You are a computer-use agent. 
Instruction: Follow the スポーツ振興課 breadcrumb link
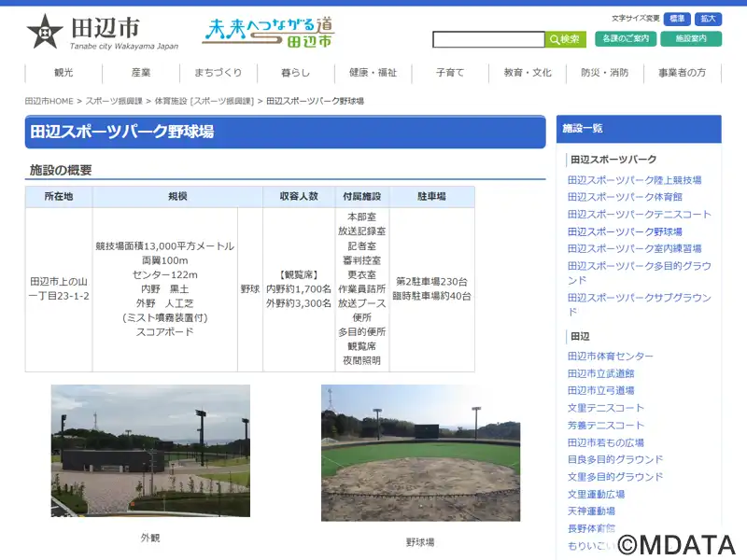(x=114, y=101)
